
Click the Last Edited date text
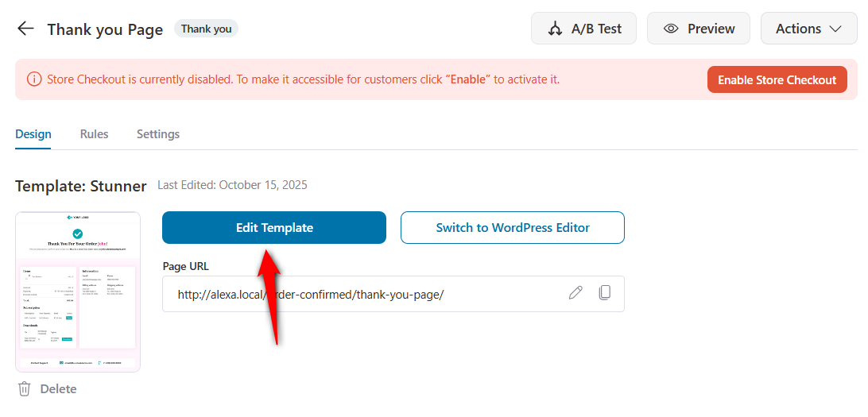pyautogui.click(x=232, y=185)
